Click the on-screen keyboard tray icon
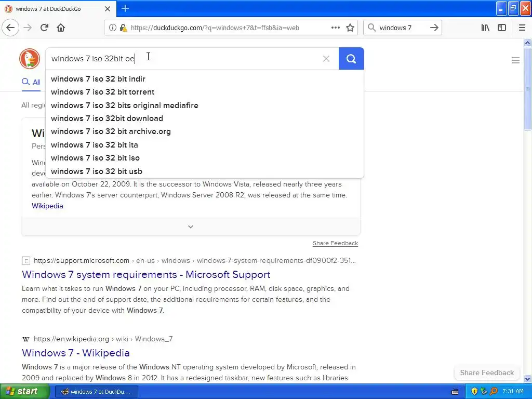Screen dimensions: 532x399 (x=455, y=392)
